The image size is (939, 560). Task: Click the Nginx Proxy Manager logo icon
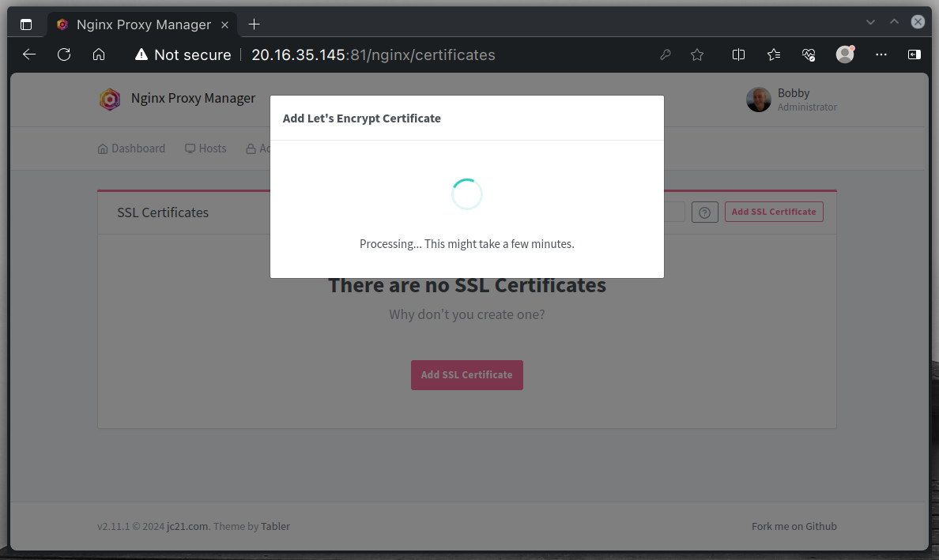[110, 100]
